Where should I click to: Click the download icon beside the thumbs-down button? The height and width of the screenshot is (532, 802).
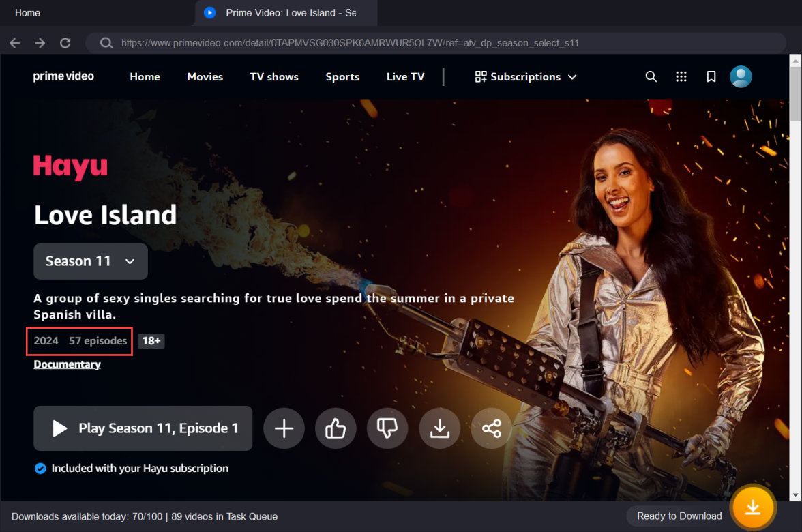pyautogui.click(x=439, y=428)
